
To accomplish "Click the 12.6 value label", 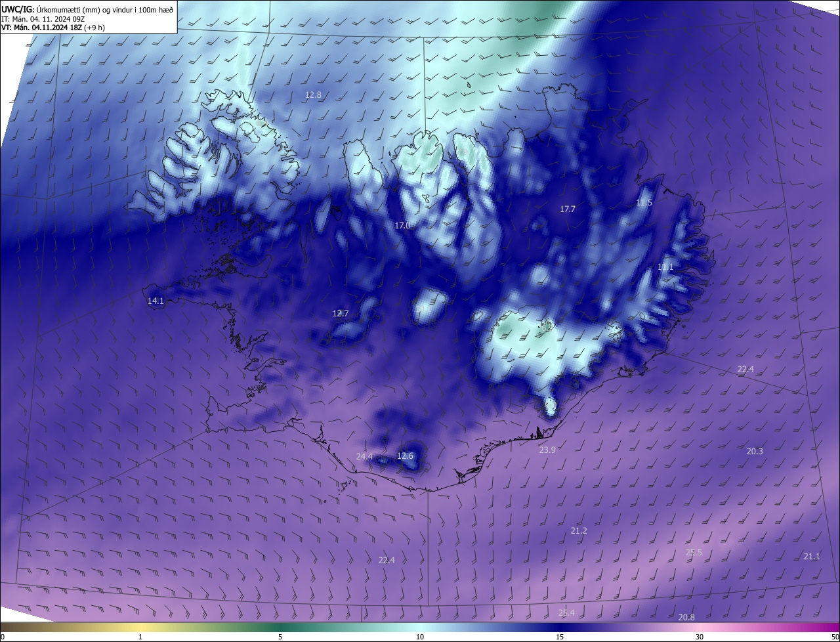I will 406,456.
